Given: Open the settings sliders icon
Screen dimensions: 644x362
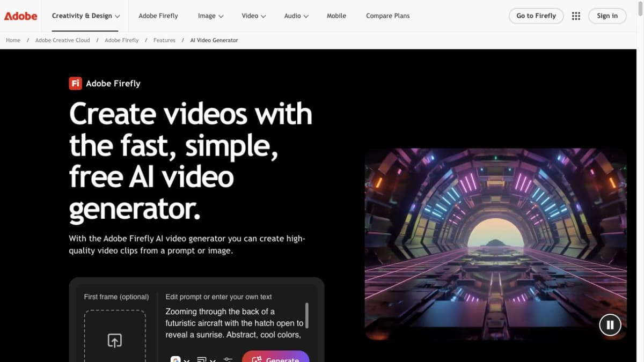Looking at the screenshot, I should point(228,359).
